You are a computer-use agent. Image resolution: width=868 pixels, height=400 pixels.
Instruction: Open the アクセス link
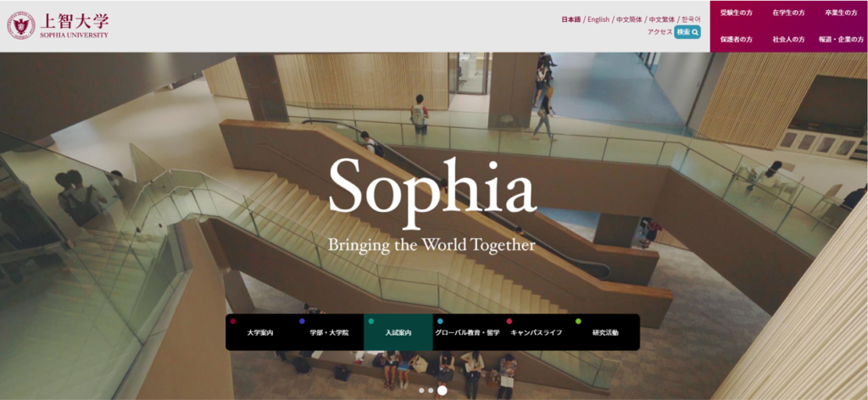(x=659, y=32)
